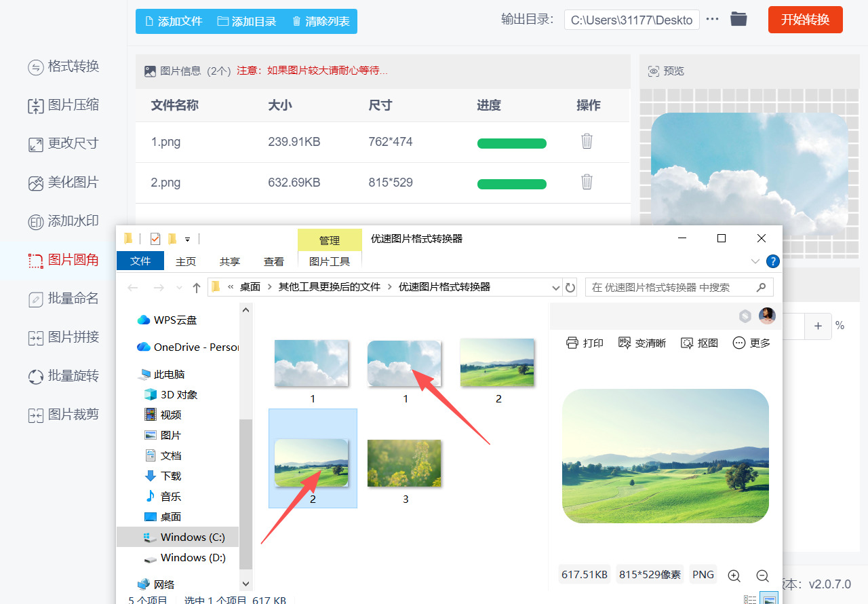Select 美化图片 in the sidebar

(64, 183)
